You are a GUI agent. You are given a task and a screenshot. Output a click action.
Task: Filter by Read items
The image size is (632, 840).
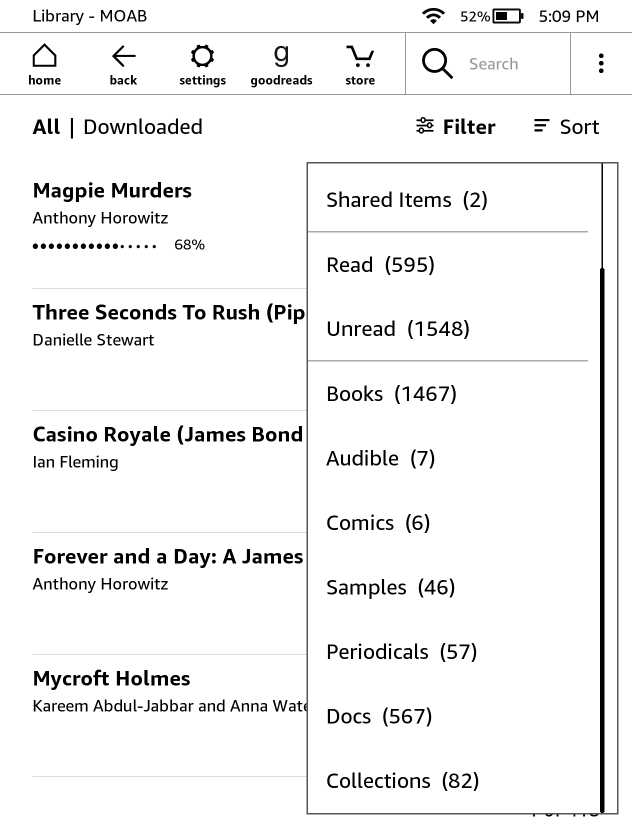pyautogui.click(x=380, y=265)
